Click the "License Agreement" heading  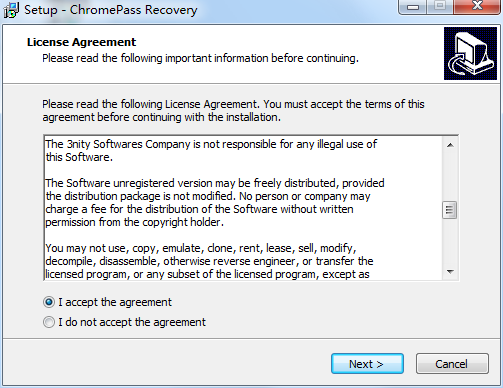(81, 42)
